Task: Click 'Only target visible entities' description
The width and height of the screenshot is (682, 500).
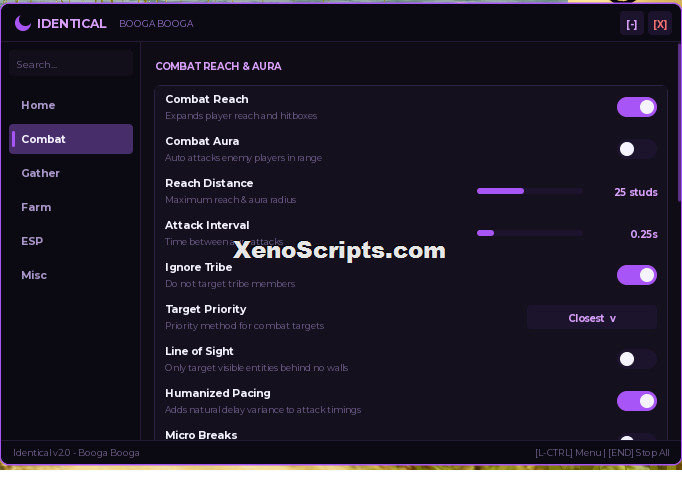Action: coord(256,368)
